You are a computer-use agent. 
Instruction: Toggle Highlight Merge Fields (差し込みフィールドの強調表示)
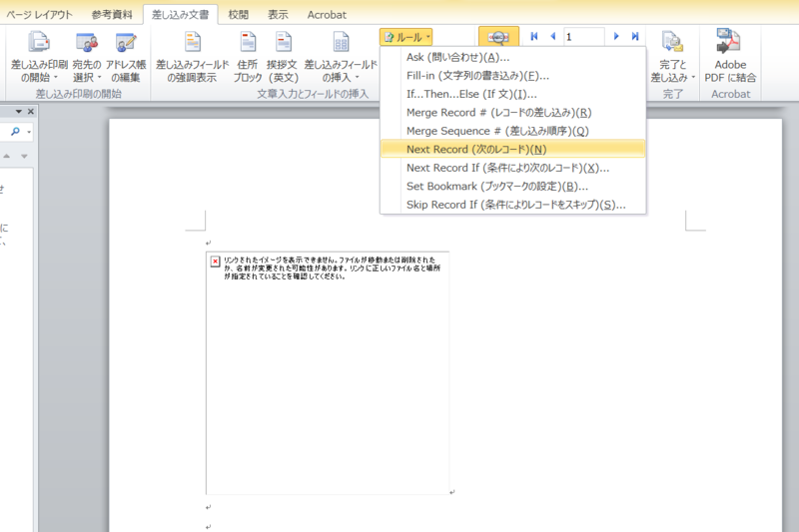(192, 56)
